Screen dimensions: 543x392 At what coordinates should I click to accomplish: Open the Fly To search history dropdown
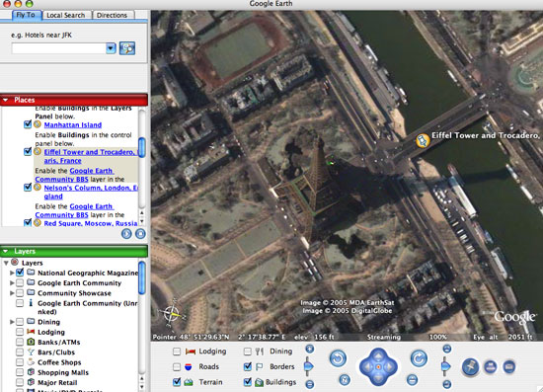111,48
